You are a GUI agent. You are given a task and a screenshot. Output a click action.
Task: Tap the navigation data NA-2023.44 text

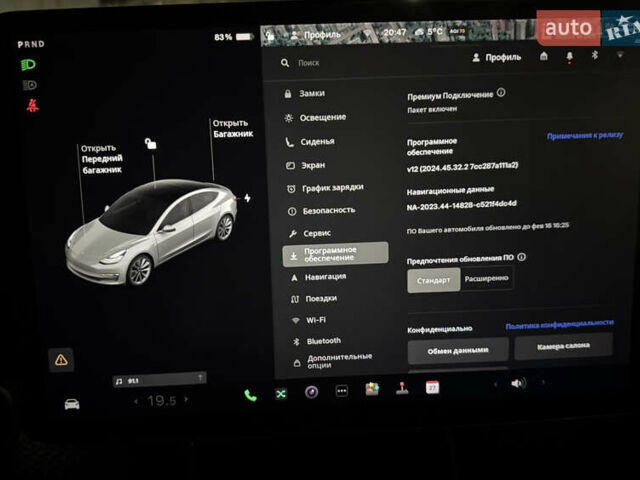[462, 205]
